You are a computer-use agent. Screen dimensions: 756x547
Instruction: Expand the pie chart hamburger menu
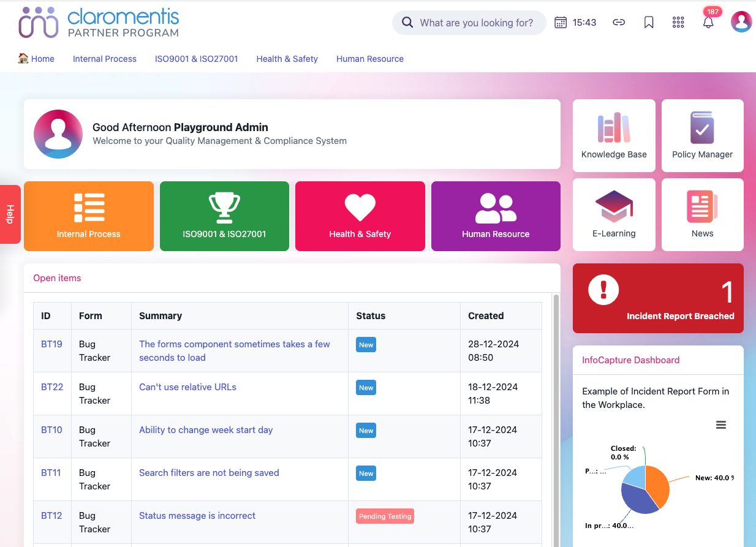click(721, 425)
